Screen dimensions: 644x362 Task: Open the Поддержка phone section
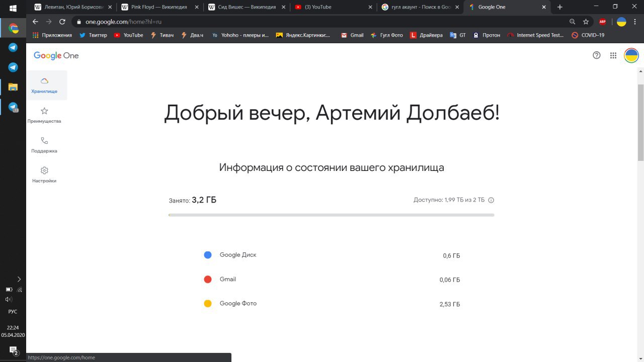[44, 145]
